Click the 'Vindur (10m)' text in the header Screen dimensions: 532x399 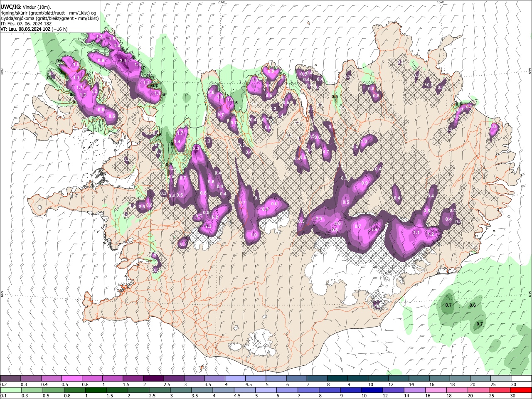pos(37,7)
